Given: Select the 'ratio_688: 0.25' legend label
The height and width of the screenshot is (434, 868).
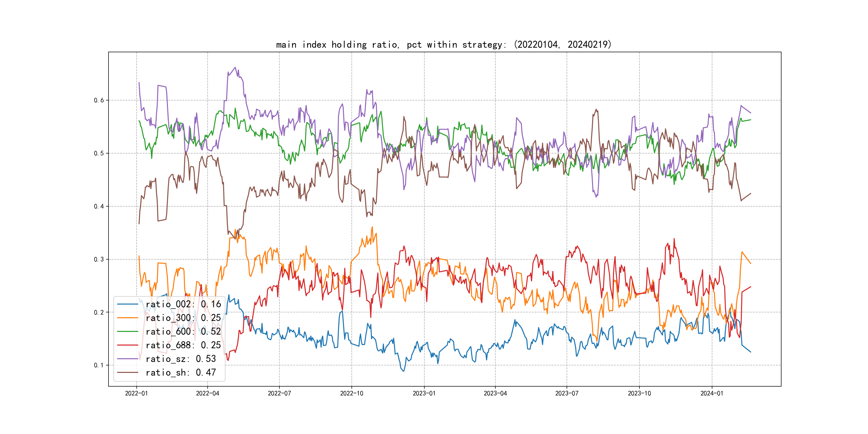Looking at the screenshot, I should tap(183, 345).
